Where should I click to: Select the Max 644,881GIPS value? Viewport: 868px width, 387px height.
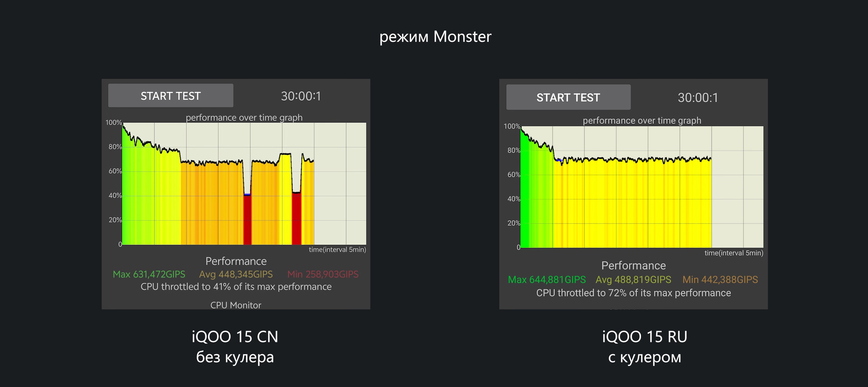click(547, 280)
